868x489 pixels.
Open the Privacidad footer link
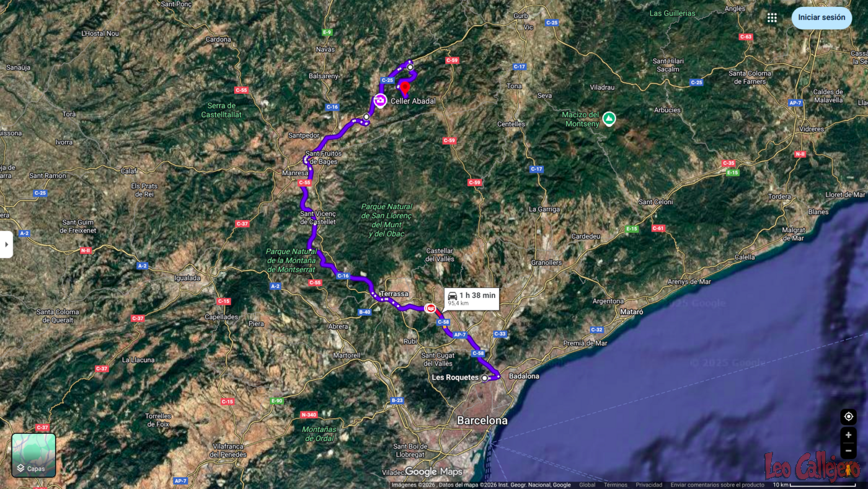pos(649,485)
